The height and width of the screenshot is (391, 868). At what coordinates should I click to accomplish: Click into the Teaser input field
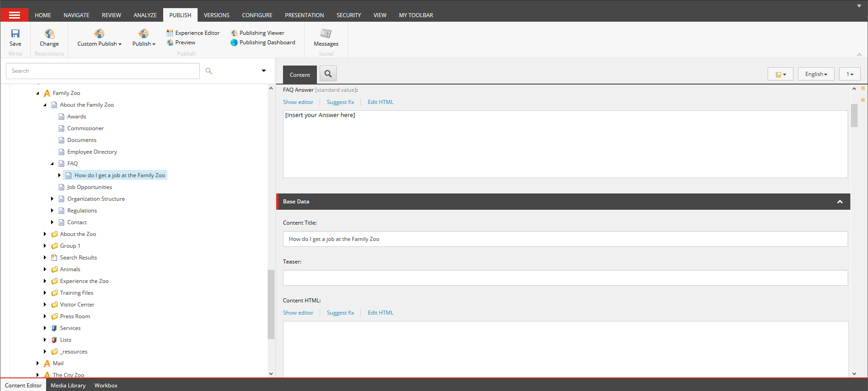[565, 278]
